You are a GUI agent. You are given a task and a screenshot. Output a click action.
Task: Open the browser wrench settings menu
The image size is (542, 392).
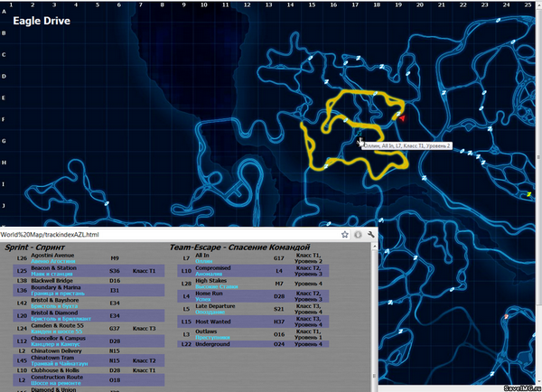371,235
